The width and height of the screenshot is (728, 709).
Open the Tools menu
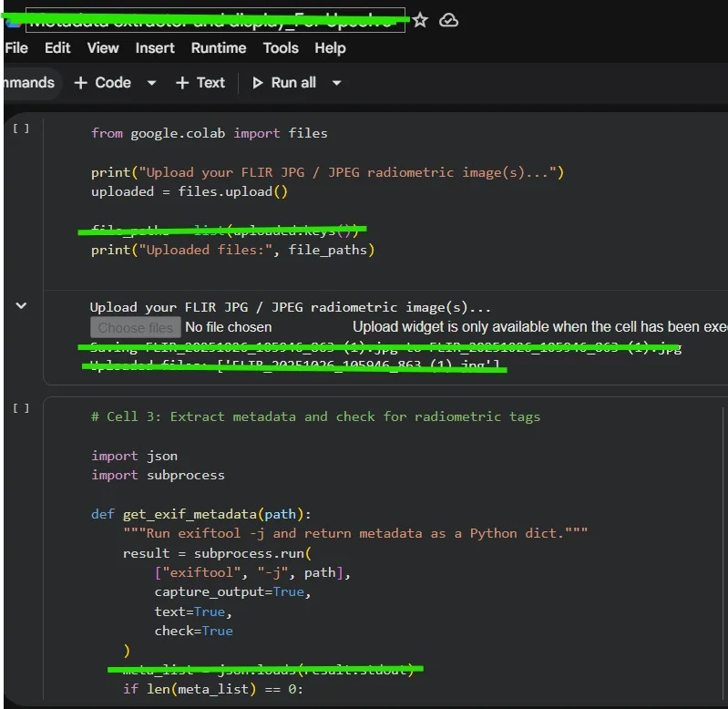pyautogui.click(x=281, y=47)
